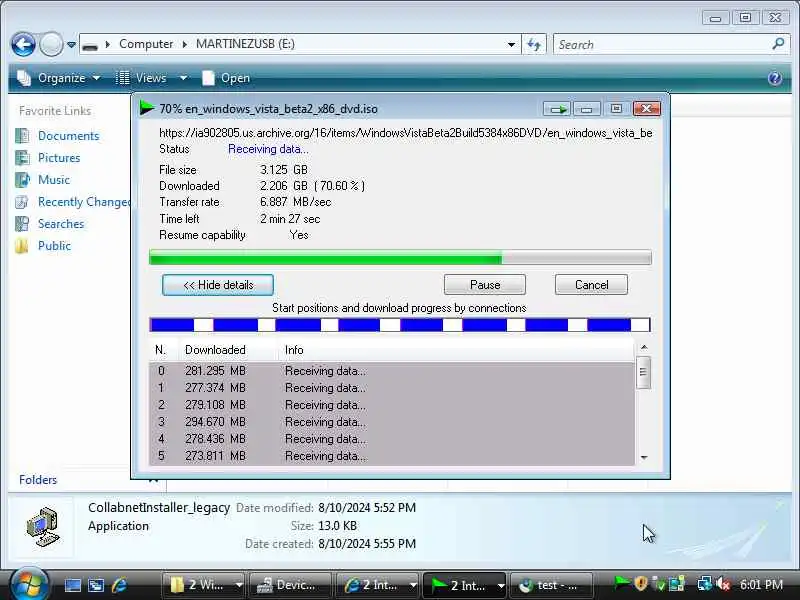Viewport: 800px width, 600px height.
Task: Click Open in the Explorer toolbar
Action: pyautogui.click(x=227, y=78)
